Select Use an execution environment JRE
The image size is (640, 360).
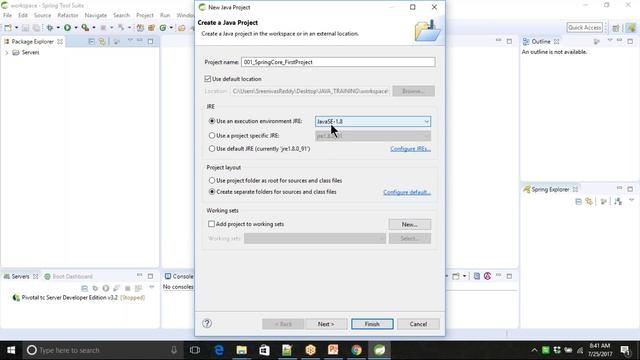212,121
